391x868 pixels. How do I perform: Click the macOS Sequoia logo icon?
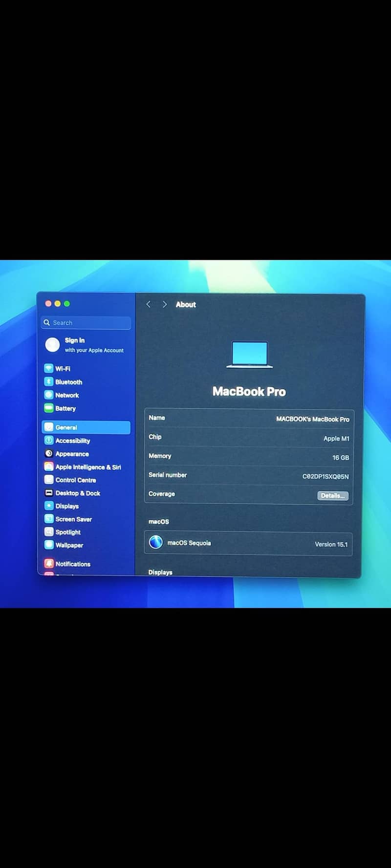[155, 542]
